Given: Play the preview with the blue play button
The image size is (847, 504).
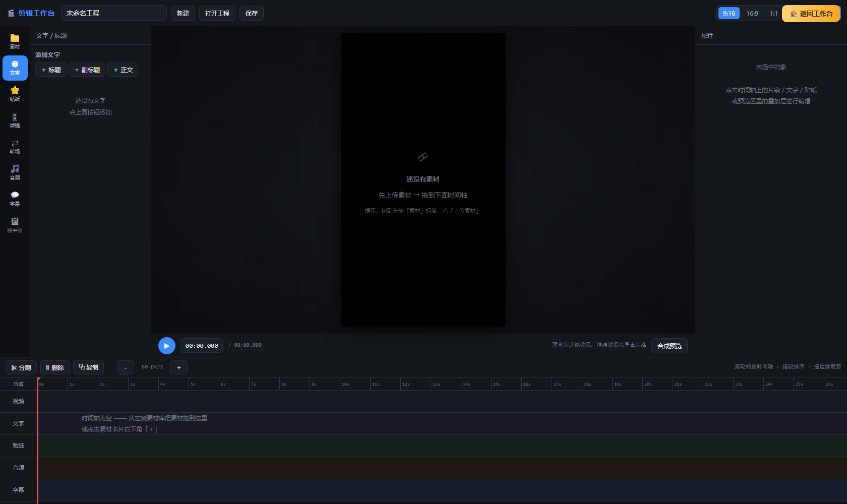Looking at the screenshot, I should pos(166,346).
